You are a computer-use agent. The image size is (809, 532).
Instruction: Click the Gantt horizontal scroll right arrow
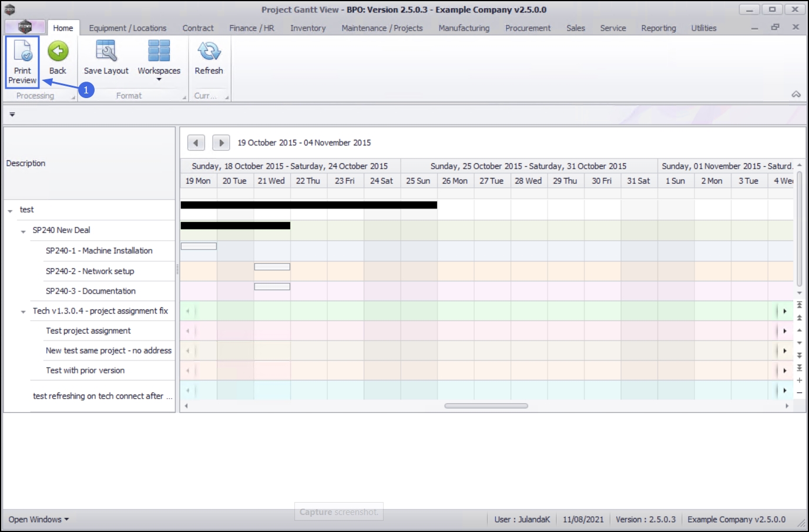[x=787, y=406]
